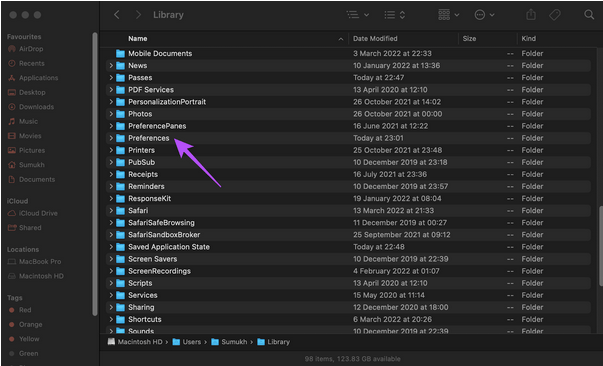Click Users in the path bar
The height and width of the screenshot is (366, 603).
[187, 342]
